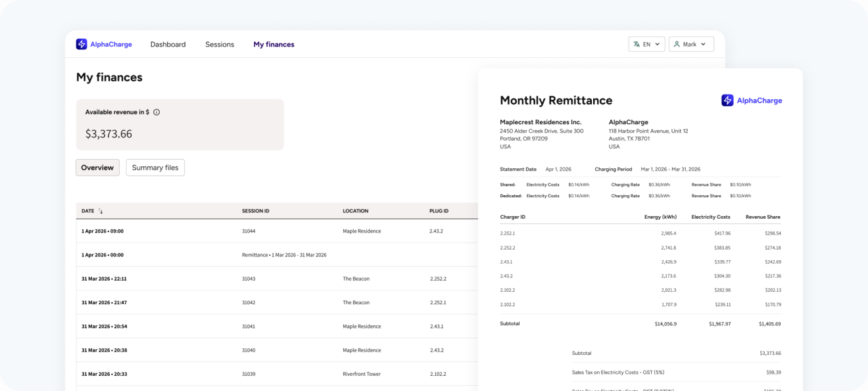Click the translate icon in the language selector
Image resolution: width=868 pixels, height=391 pixels.
pos(637,45)
